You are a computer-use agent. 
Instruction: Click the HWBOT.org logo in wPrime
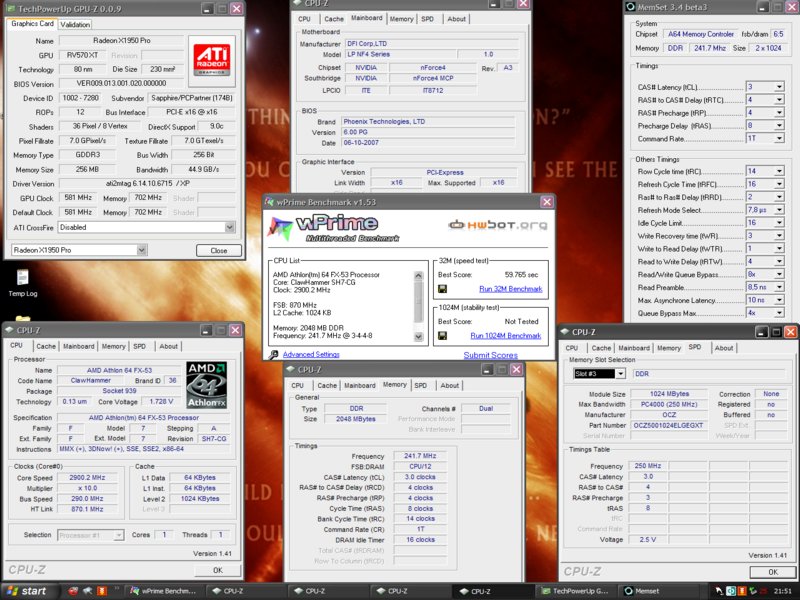tap(497, 225)
